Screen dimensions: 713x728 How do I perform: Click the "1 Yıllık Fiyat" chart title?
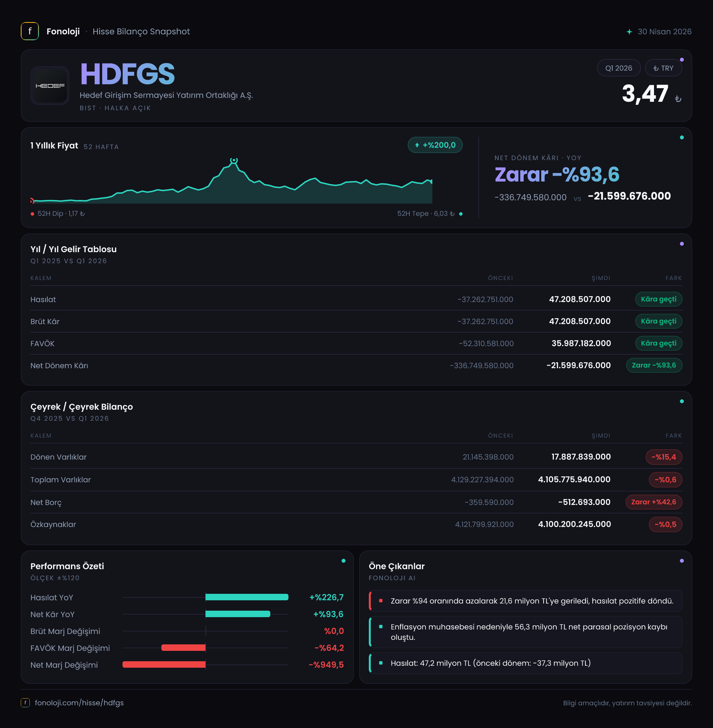pos(54,146)
